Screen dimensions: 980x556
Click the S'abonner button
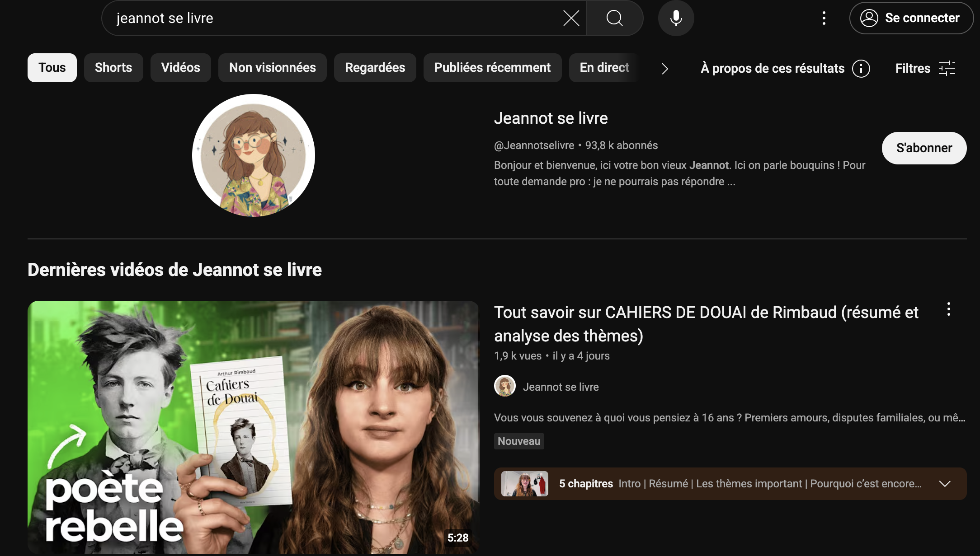[923, 148]
